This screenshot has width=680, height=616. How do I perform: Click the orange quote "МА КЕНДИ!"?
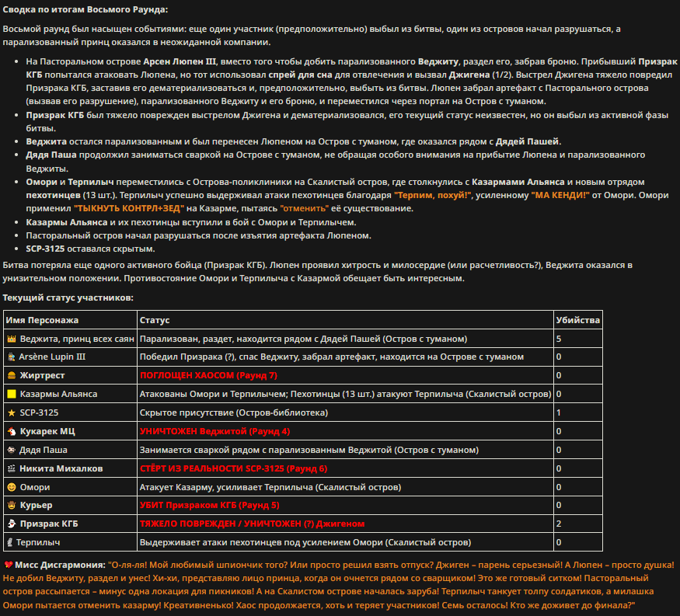(x=560, y=196)
